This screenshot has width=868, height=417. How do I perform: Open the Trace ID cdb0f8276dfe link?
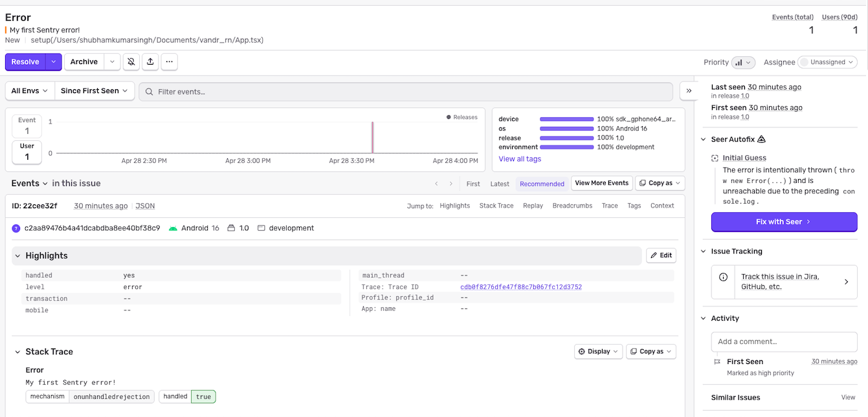521,287
